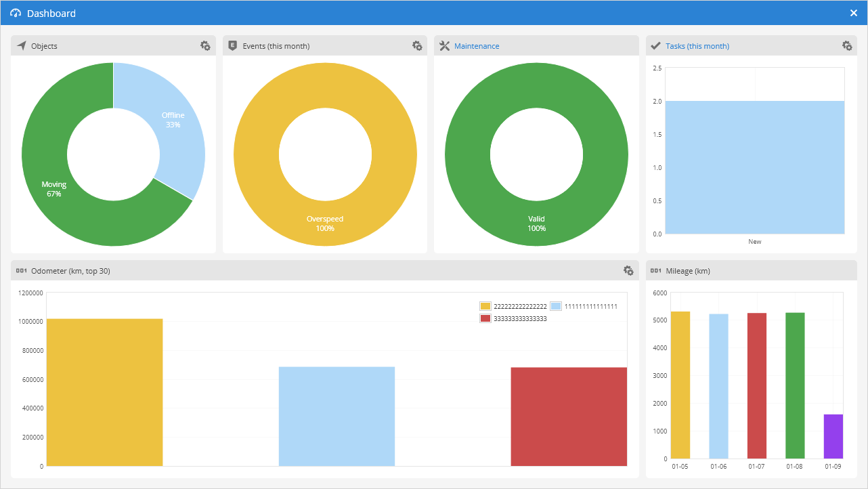Toggle the 333333333333333 legend swatch
This screenshot has height=489, width=868.
point(485,318)
